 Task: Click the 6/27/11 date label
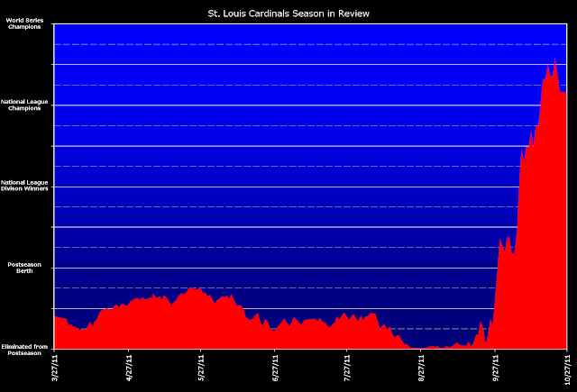point(276,368)
